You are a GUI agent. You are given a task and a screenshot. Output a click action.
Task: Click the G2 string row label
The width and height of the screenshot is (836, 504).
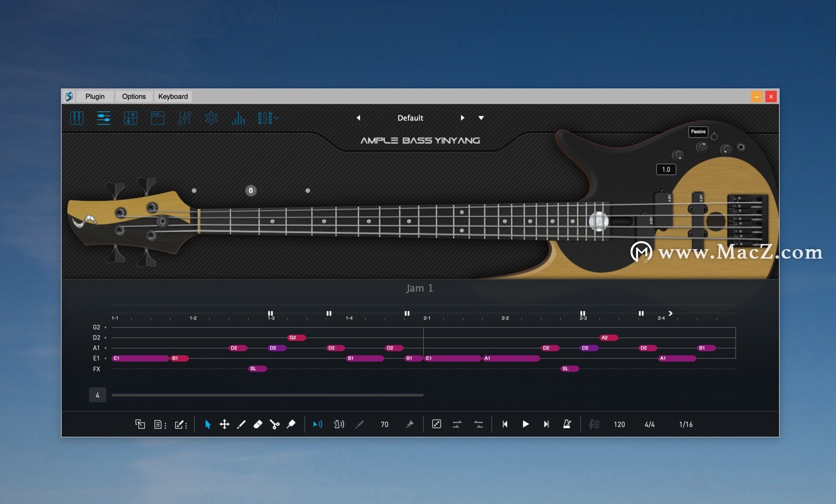coord(96,327)
